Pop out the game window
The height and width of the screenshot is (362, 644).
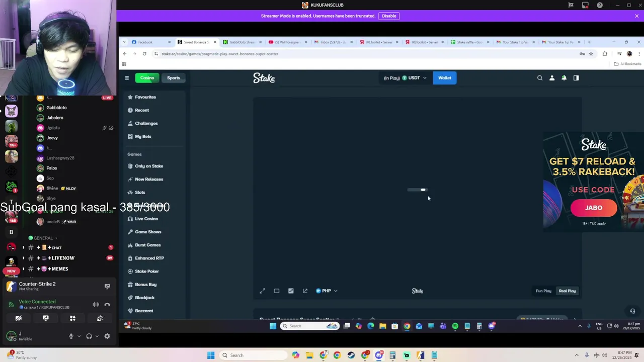pos(305,291)
